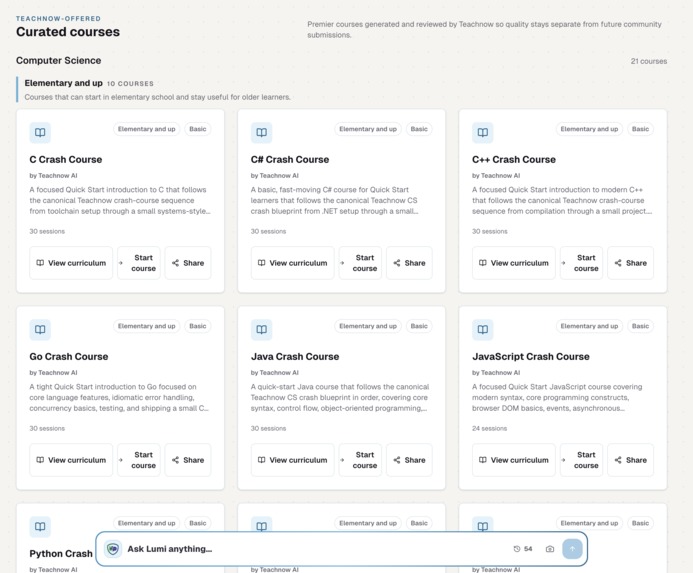Click the Python Crash title
Screen dimensions: 693x573
(61, 554)
